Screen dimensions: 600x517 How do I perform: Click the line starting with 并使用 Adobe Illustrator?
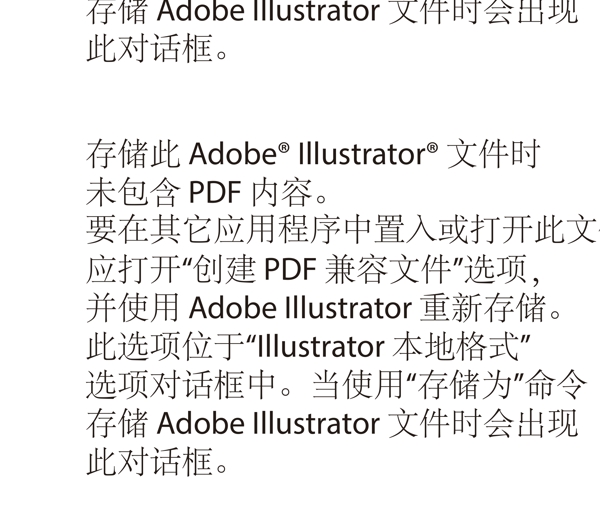tap(324, 308)
